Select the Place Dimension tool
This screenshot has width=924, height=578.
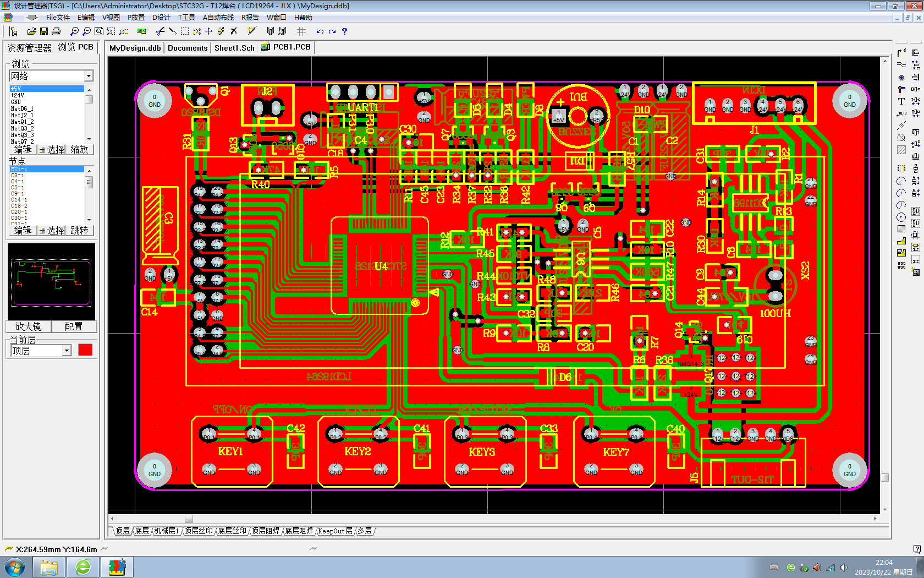[x=901, y=126]
